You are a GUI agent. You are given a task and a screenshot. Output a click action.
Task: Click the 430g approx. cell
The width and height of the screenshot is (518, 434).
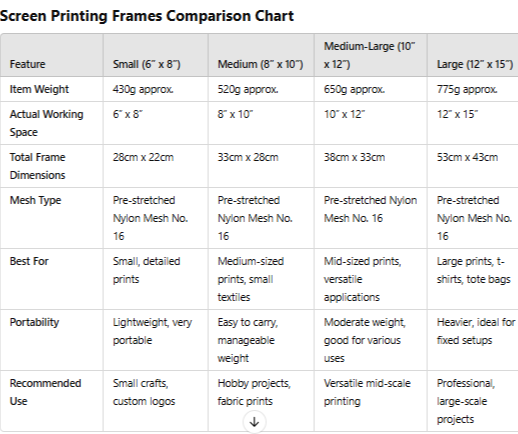143,89
